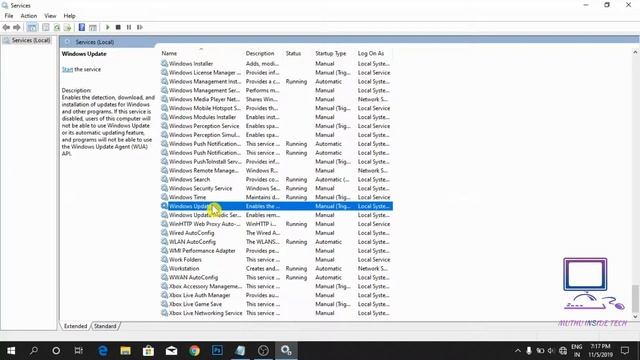Pause the service with the pause icon

129,27
